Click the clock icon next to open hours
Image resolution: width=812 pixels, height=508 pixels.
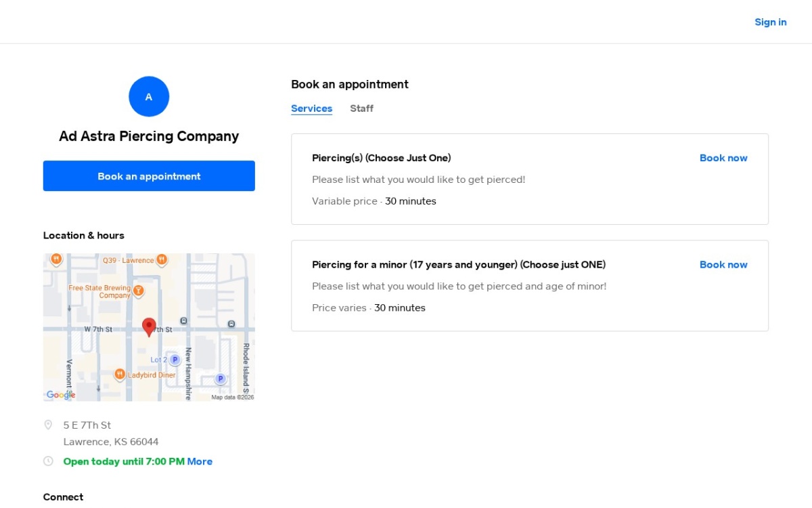(x=48, y=461)
